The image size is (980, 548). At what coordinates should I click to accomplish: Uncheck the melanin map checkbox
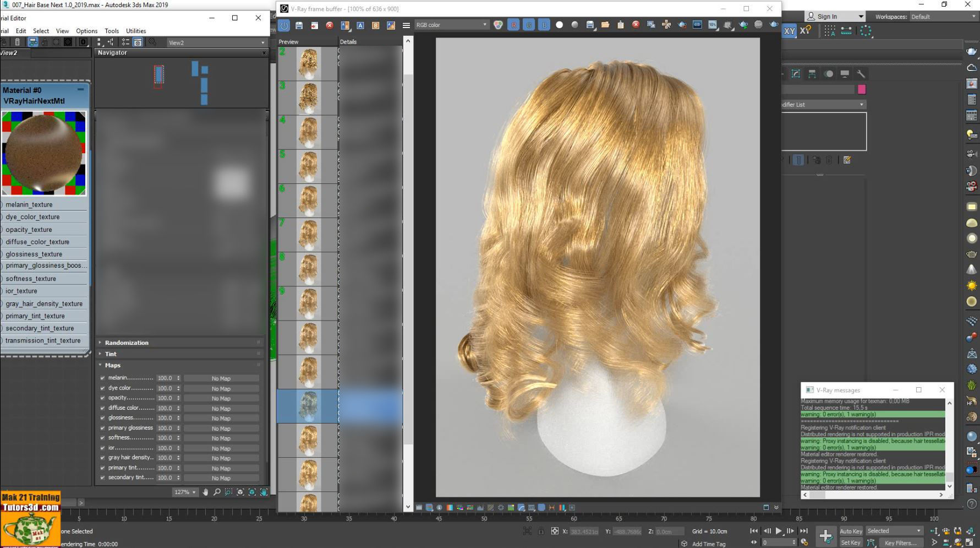pyautogui.click(x=102, y=378)
